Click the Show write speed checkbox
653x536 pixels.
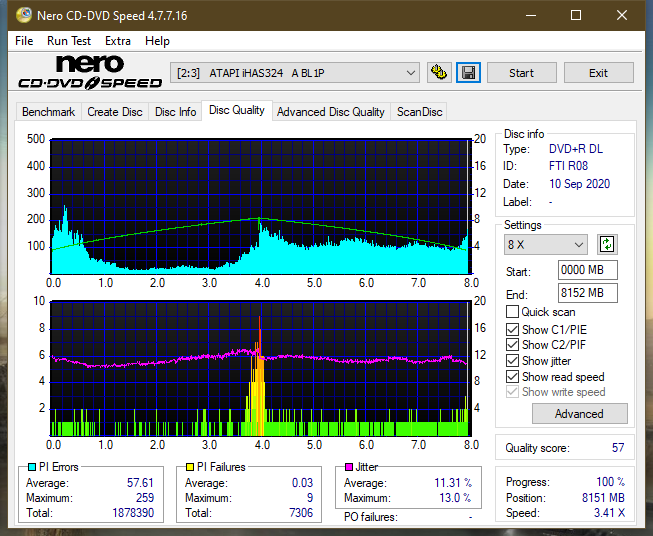point(512,392)
